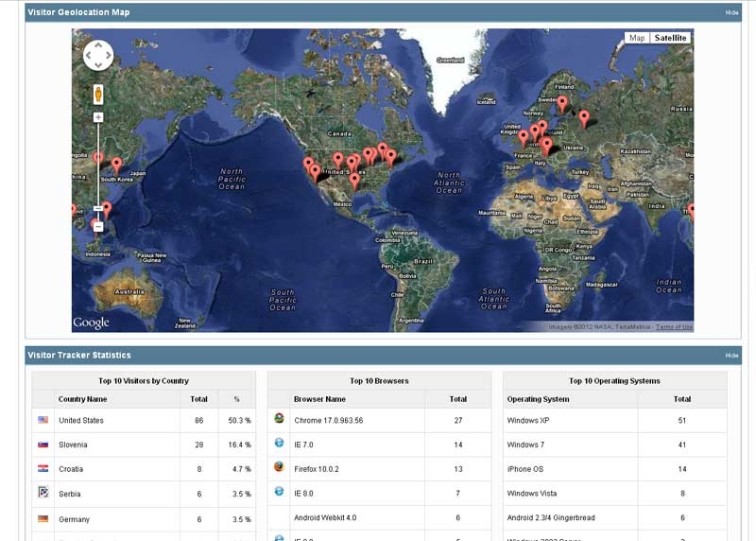This screenshot has width=756, height=541.
Task: Click iPhone OS operating system entry
Action: point(525,469)
